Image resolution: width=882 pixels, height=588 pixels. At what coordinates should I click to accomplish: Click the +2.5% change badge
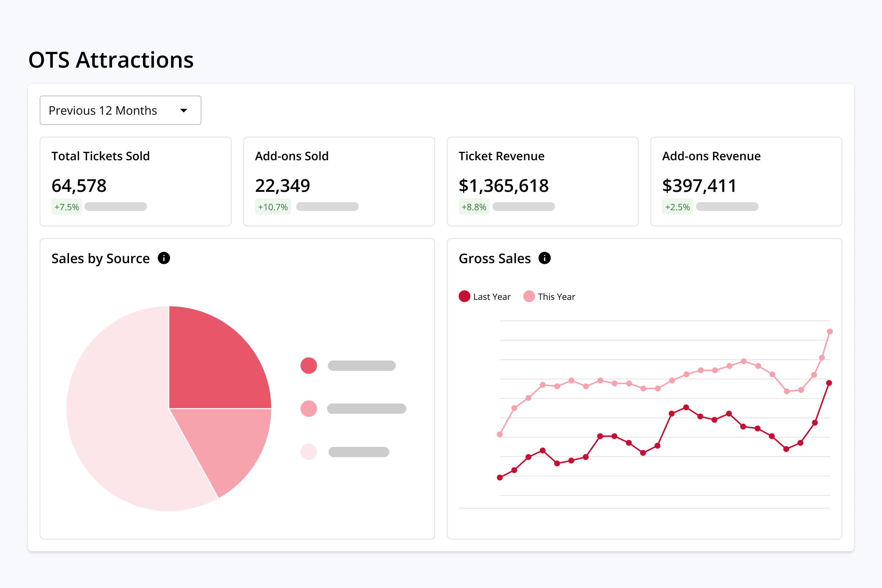pyautogui.click(x=678, y=207)
